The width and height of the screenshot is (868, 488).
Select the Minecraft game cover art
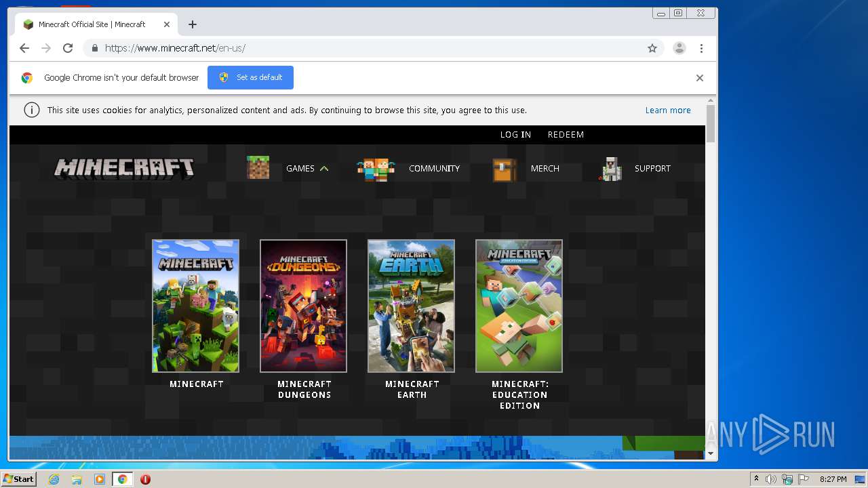pos(195,306)
